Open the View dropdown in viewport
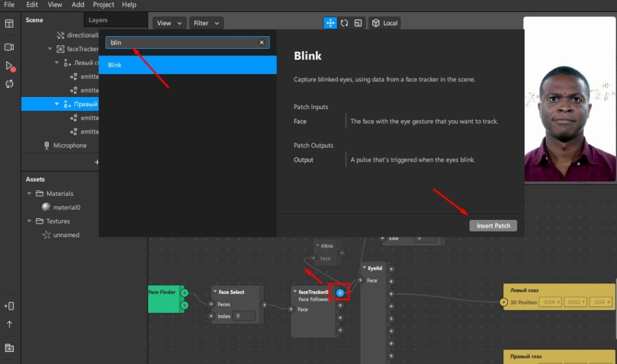Screen dimensions: 617x364 [169, 23]
